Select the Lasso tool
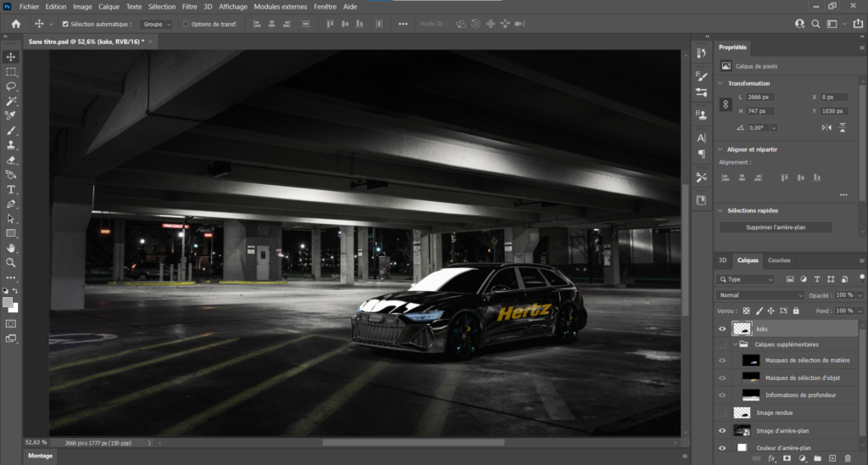The image size is (868, 465). point(11,87)
